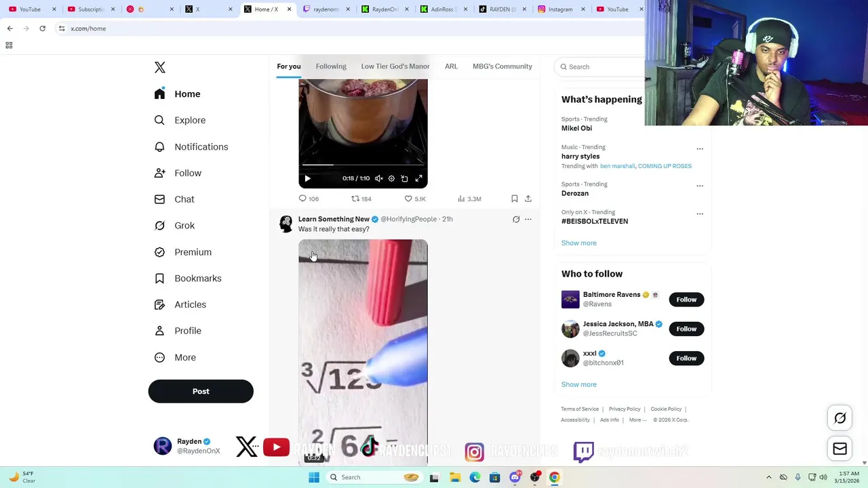Unmute the cooking video
The height and width of the screenshot is (488, 868).
(378, 178)
